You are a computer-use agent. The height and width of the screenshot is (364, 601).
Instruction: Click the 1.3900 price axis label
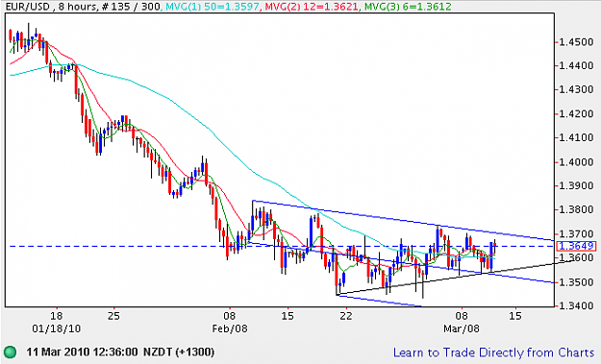tap(576, 185)
